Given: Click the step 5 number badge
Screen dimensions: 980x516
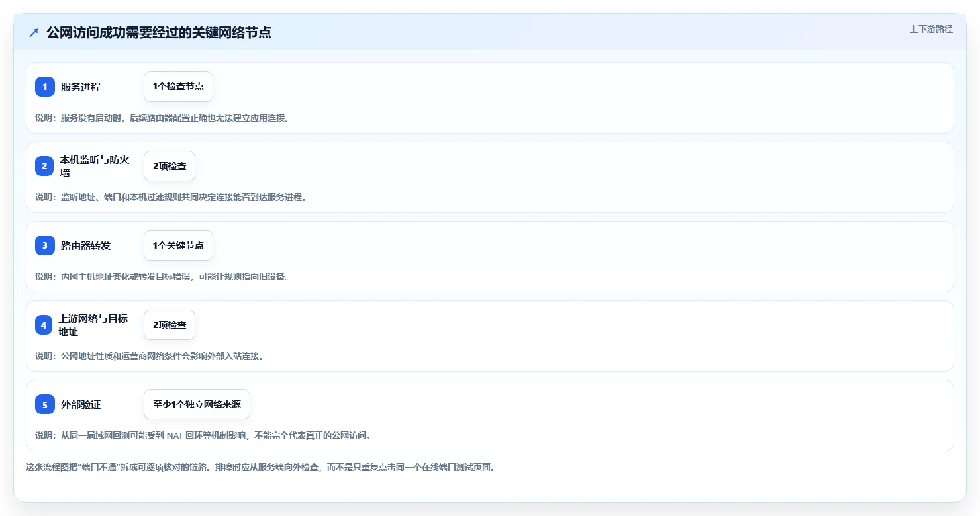Looking at the screenshot, I should (x=45, y=404).
